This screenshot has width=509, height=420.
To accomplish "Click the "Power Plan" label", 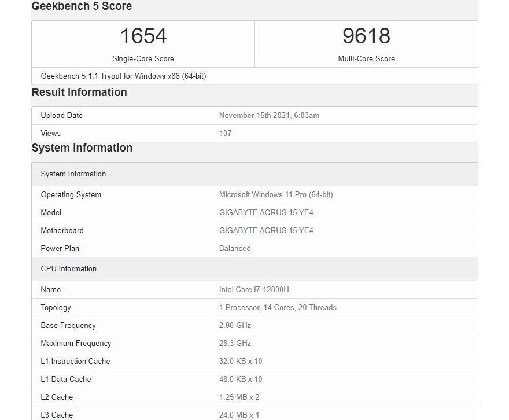I will click(60, 248).
